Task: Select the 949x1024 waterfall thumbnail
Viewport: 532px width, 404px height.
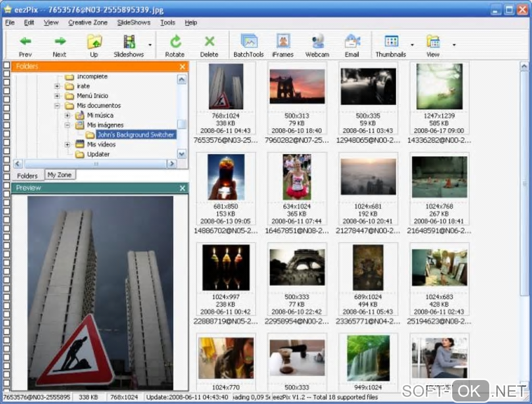Action: point(368,358)
